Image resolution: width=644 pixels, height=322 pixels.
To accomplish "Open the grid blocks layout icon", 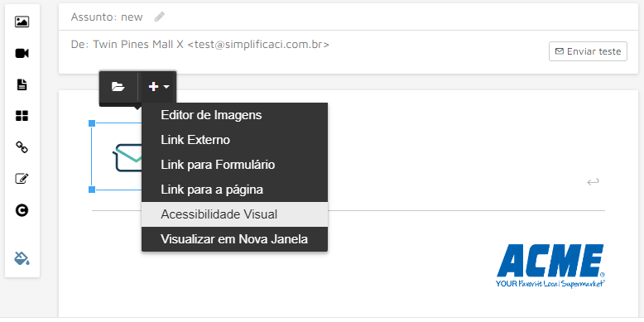I will tap(22, 116).
